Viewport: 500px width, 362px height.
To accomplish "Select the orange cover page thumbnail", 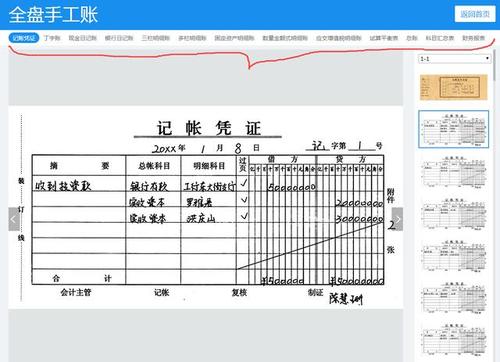I will click(x=454, y=87).
